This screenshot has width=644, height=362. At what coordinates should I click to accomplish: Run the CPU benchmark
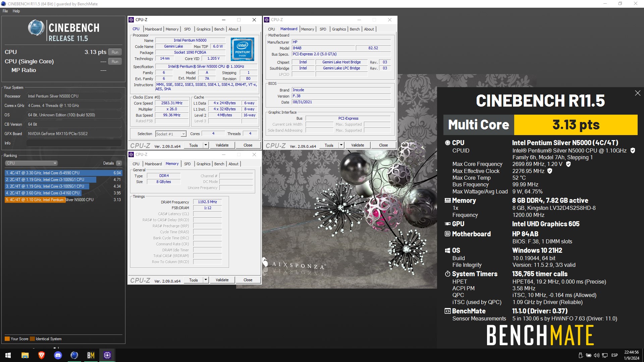(115, 52)
